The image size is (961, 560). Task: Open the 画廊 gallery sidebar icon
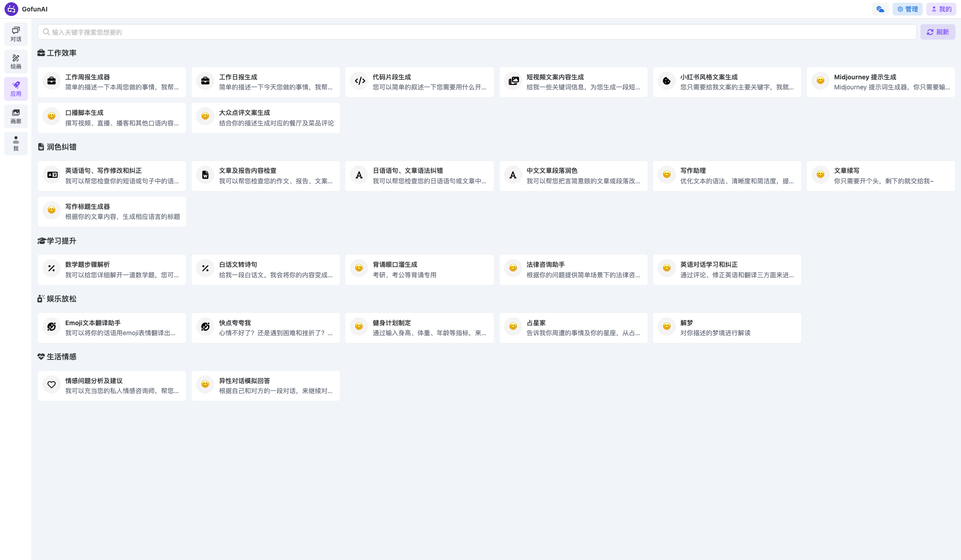pos(16,116)
